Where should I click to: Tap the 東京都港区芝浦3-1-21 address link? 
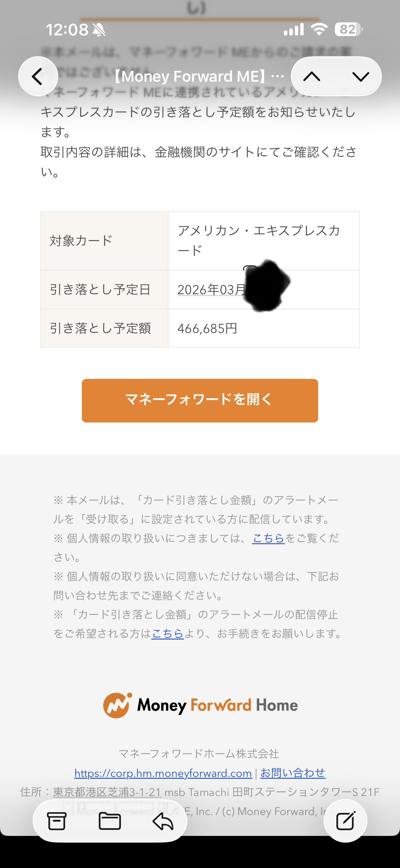[x=107, y=792]
